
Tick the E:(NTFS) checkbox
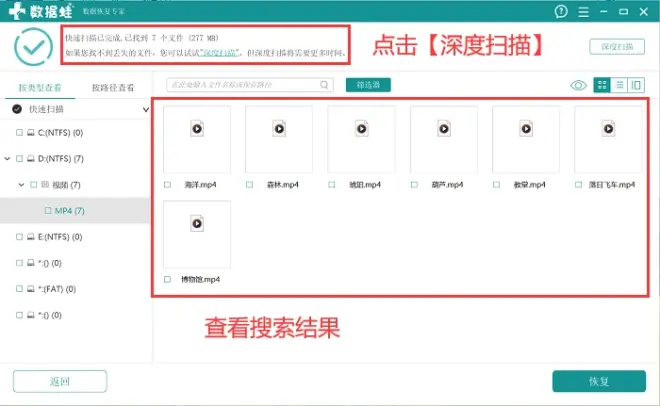[x=19, y=237]
